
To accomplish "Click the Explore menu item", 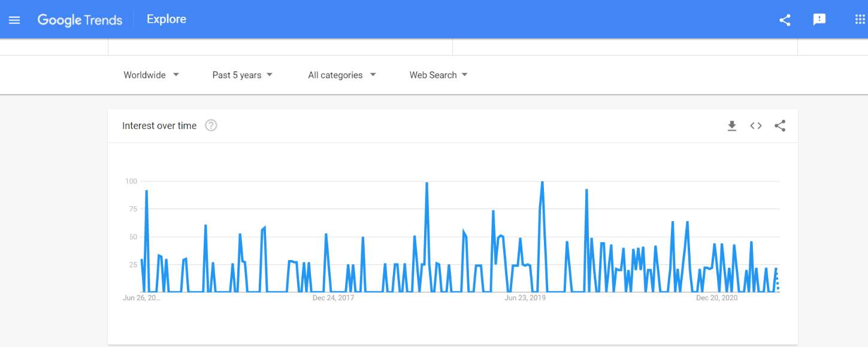I will click(x=166, y=19).
